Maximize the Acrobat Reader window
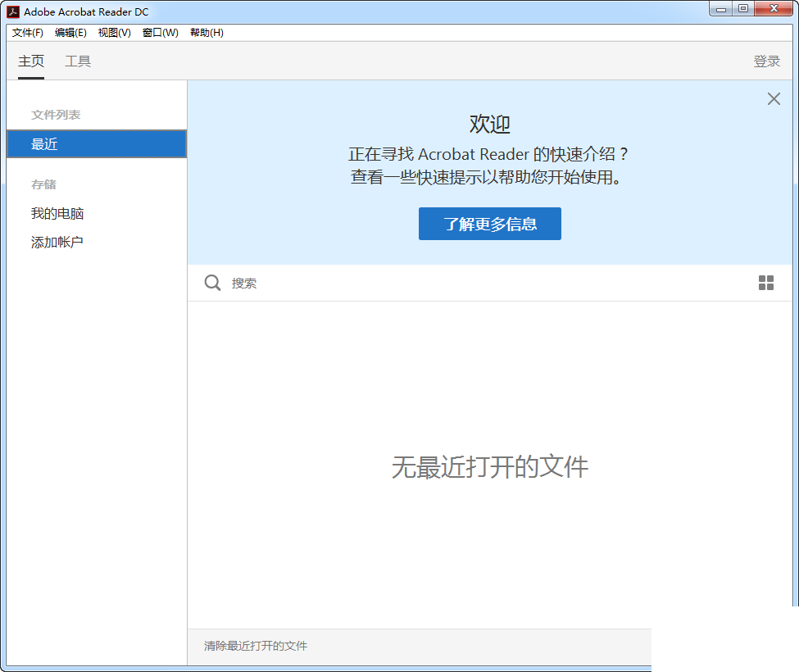 pyautogui.click(x=743, y=9)
